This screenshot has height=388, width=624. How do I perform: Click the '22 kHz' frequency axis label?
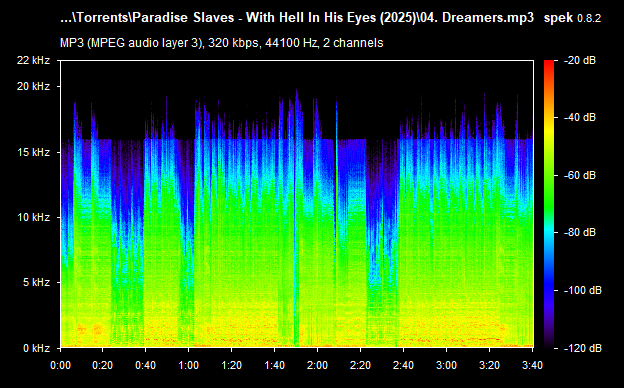[x=33, y=60]
